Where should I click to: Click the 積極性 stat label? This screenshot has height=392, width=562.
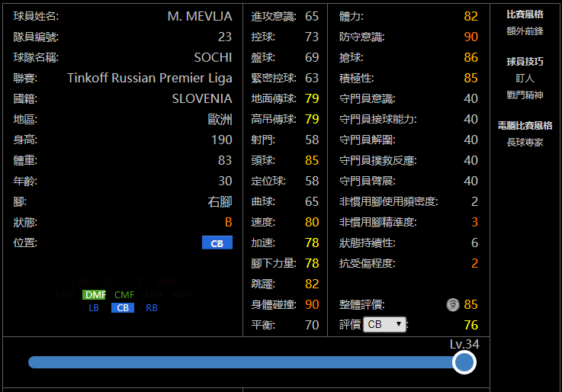pyautogui.click(x=357, y=78)
